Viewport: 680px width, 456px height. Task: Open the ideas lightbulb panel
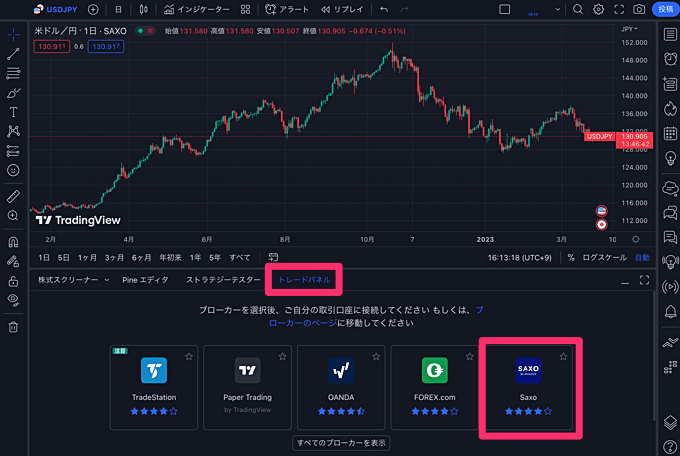pyautogui.click(x=670, y=158)
